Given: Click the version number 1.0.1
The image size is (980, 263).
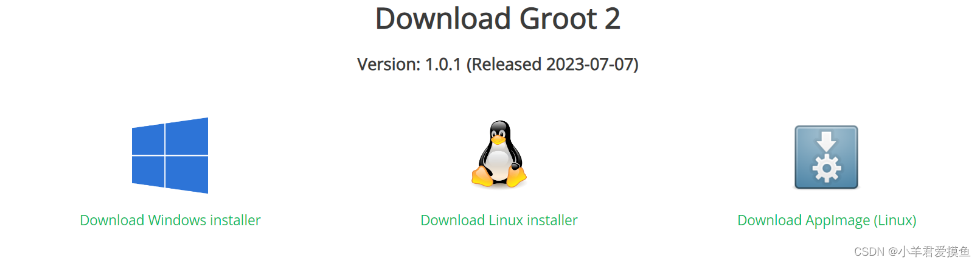Looking at the screenshot, I should 443,65.
